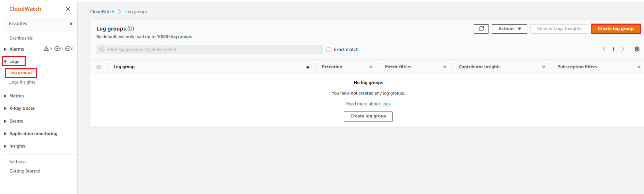644x194 pixels.
Task: Sort by Contributor Insights column arrow
Action: (544, 67)
